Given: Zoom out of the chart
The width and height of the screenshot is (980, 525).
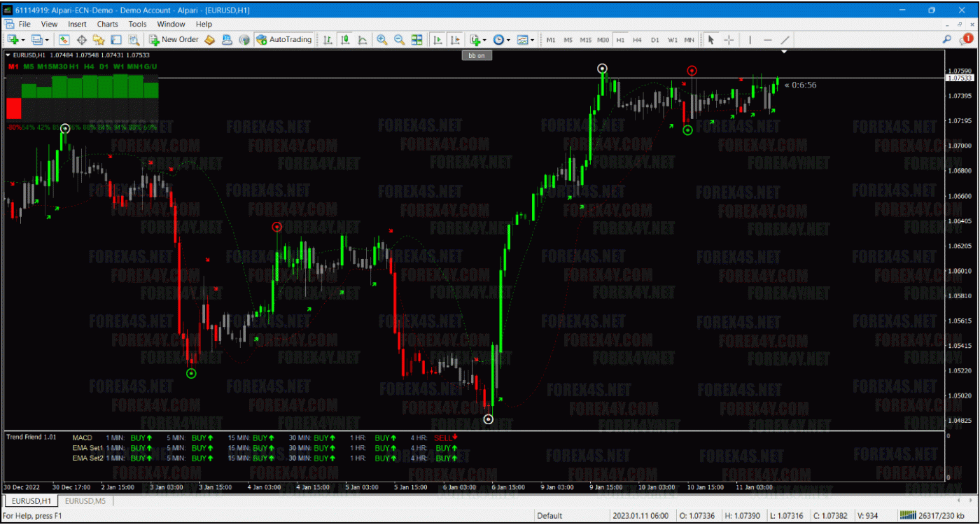Looking at the screenshot, I should (399, 40).
